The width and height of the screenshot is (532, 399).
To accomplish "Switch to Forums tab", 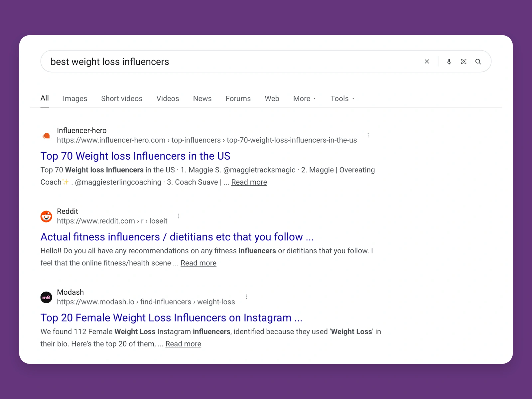I will click(x=238, y=98).
